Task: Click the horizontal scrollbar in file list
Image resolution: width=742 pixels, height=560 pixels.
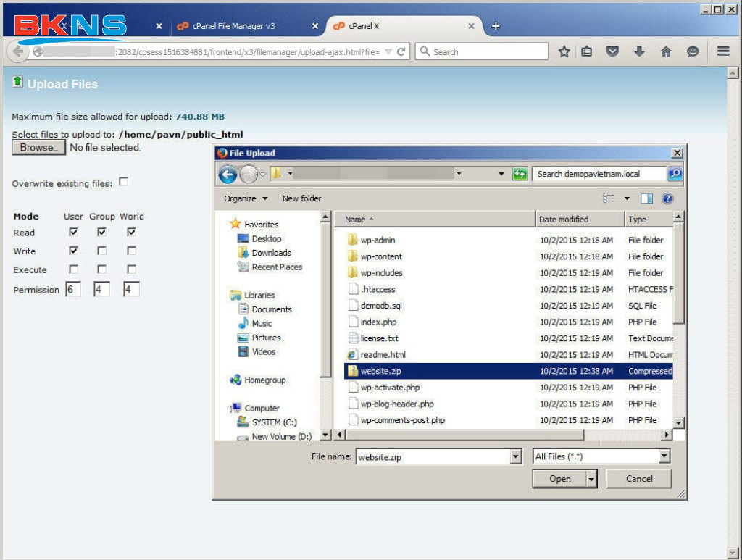Action: pos(465,435)
